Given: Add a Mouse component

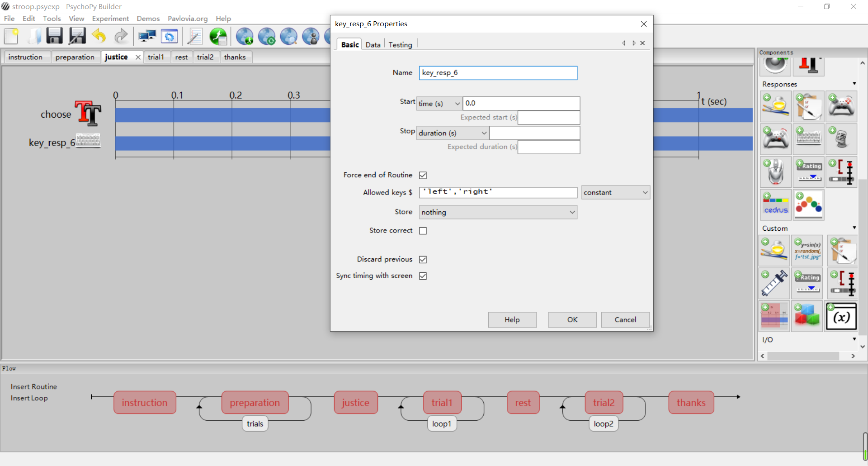Looking at the screenshot, I should [776, 172].
